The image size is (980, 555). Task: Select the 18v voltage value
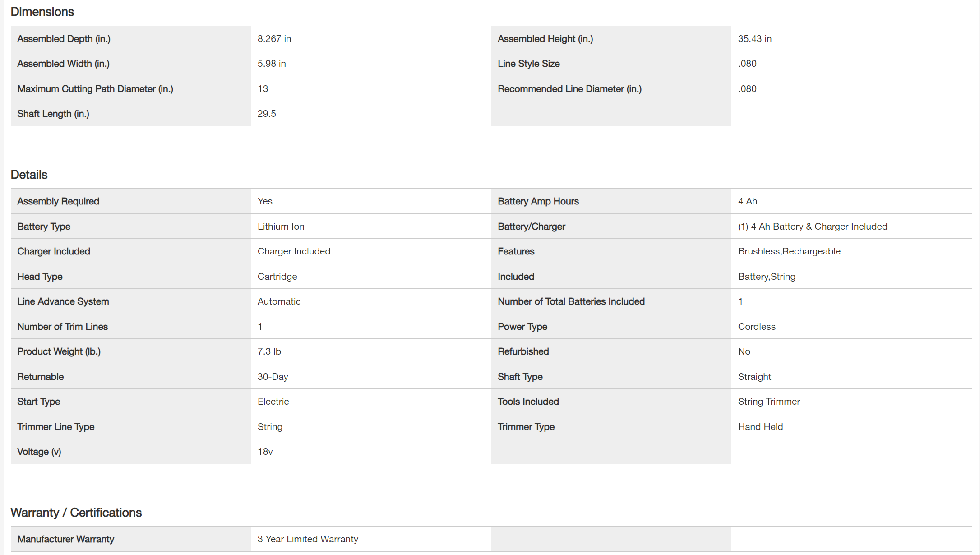click(x=265, y=452)
